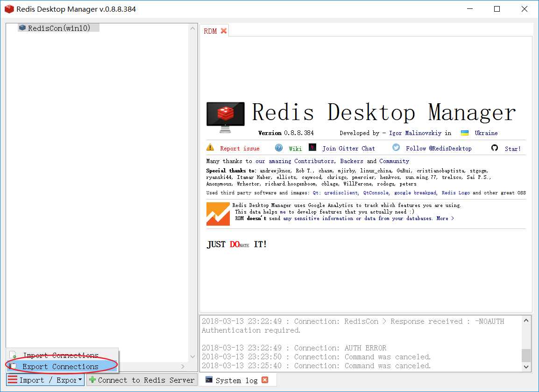539x392 pixels.
Task: Click the 23:25:40 Command was canceled log line
Action: (x=316, y=366)
